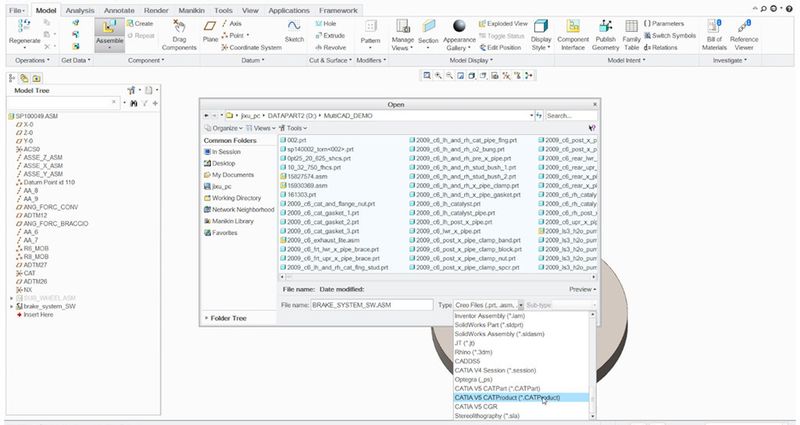The width and height of the screenshot is (800, 425).
Task: Click the Section tool
Action: point(428,33)
